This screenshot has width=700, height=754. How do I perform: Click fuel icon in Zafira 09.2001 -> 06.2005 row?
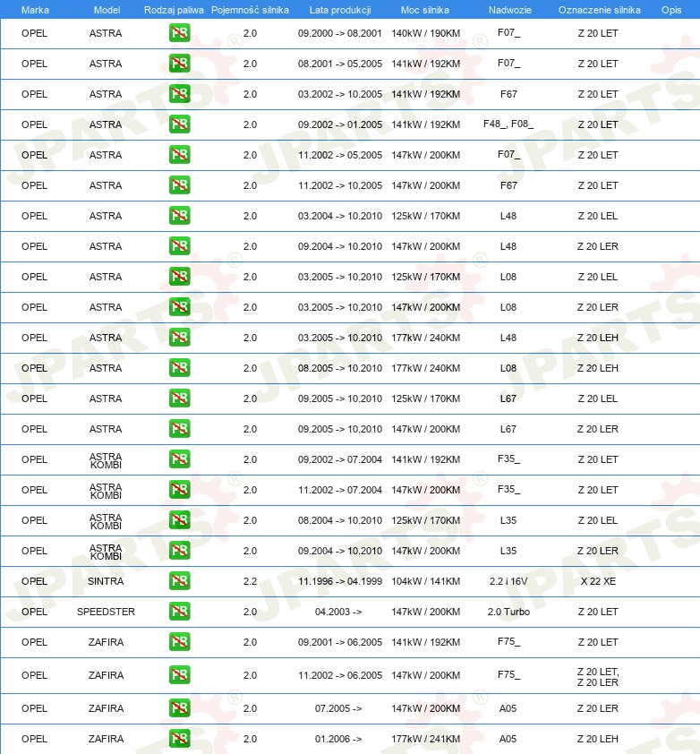point(179,642)
